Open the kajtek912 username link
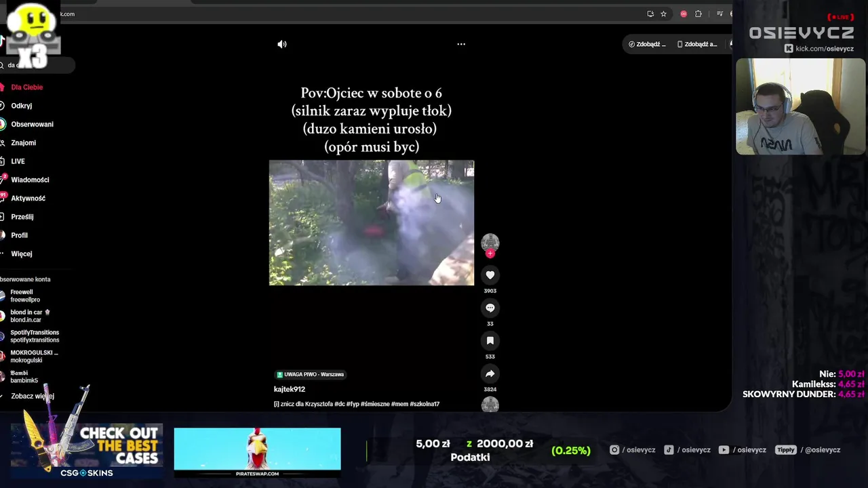 pyautogui.click(x=290, y=389)
